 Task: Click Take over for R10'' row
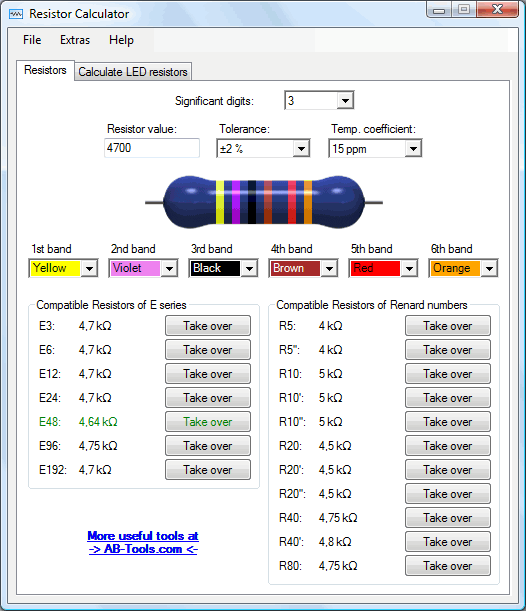click(448, 422)
